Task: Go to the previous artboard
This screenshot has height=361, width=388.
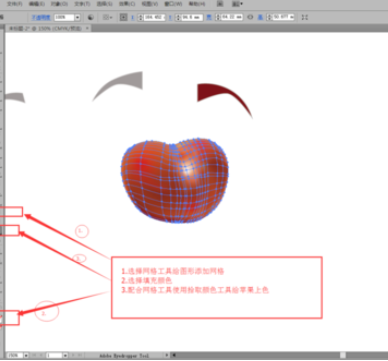Action: tap(41, 355)
